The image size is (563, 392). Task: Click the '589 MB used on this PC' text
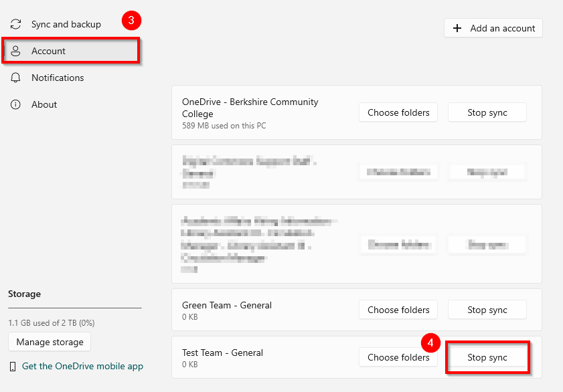(x=224, y=126)
